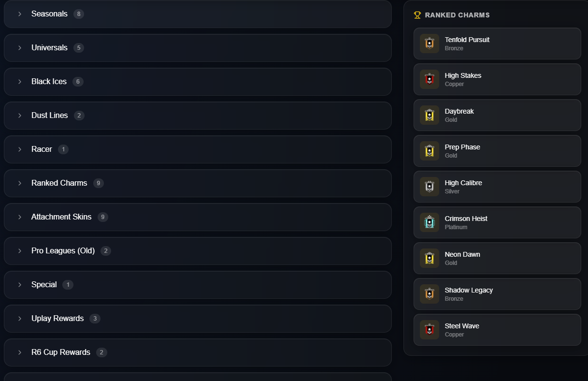
Task: Select the Crimson Heist platinum charm icon
Action: [x=430, y=222]
